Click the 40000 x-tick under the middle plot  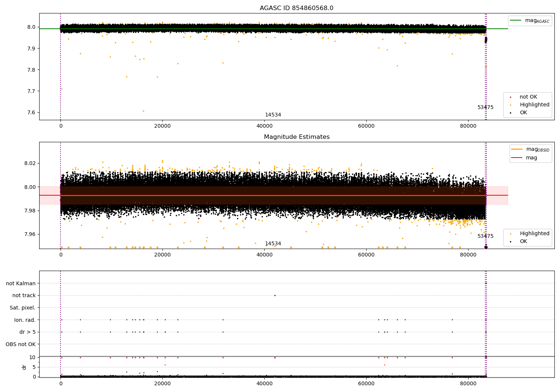[264, 255]
